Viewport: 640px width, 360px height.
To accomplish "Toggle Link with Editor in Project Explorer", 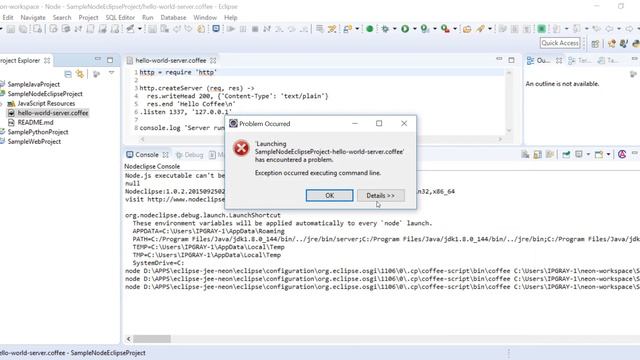I will 80,74.
